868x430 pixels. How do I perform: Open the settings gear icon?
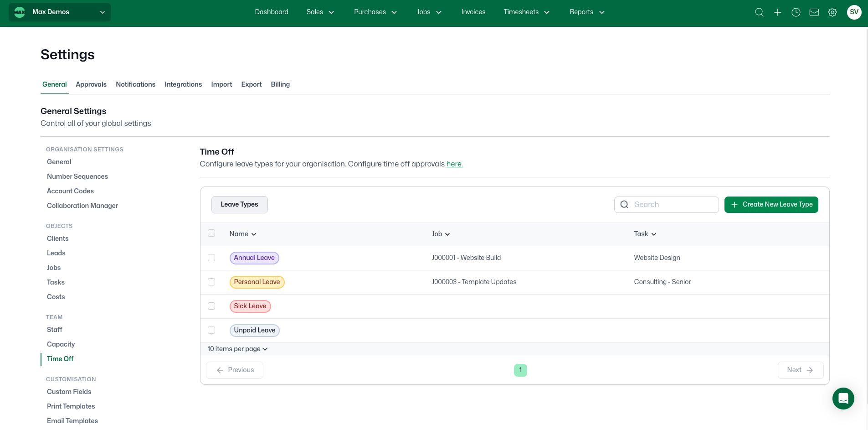832,12
